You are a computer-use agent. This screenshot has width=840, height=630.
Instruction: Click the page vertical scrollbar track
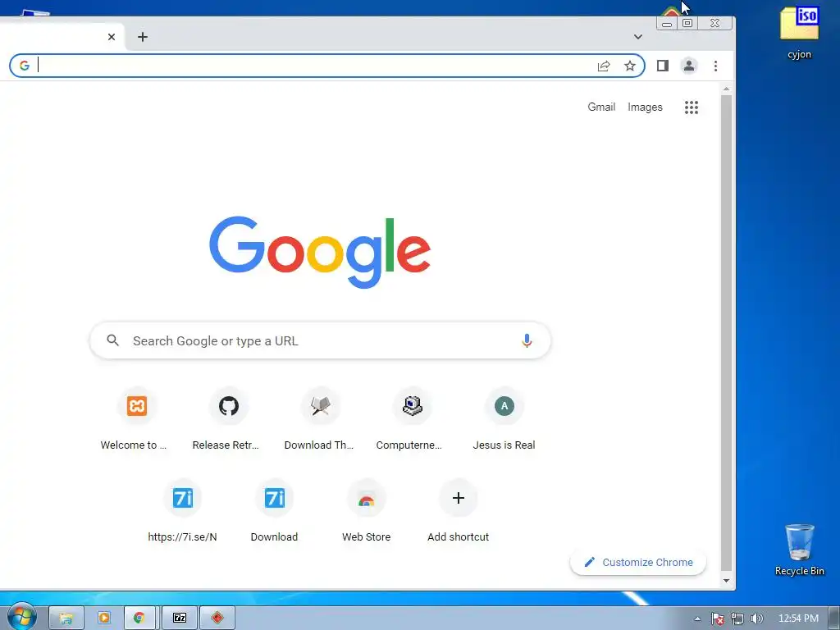727,332
